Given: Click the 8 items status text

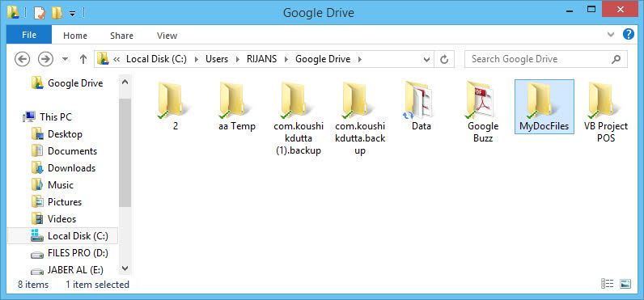Looking at the screenshot, I should point(33,285).
